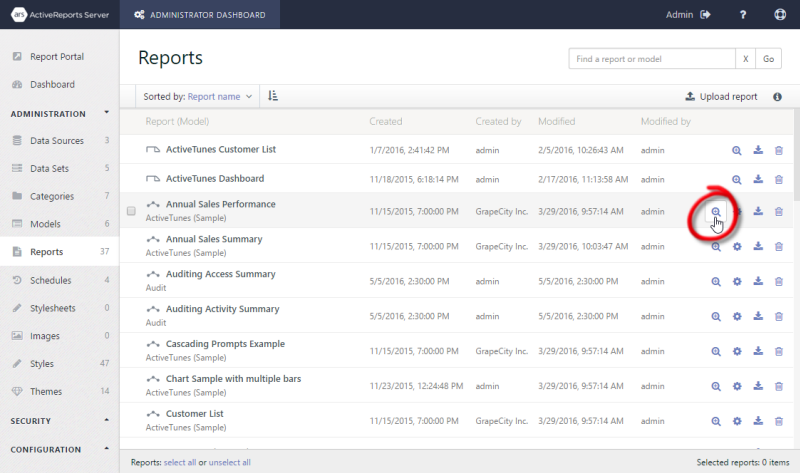
Task: Open settings for Annual Sales Summary
Action: (737, 246)
